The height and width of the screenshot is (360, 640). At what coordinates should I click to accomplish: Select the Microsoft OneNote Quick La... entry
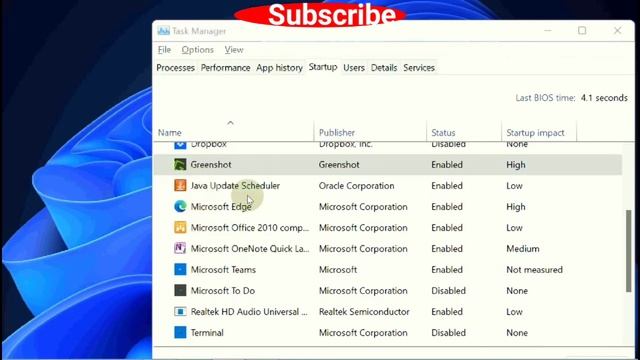(250, 249)
